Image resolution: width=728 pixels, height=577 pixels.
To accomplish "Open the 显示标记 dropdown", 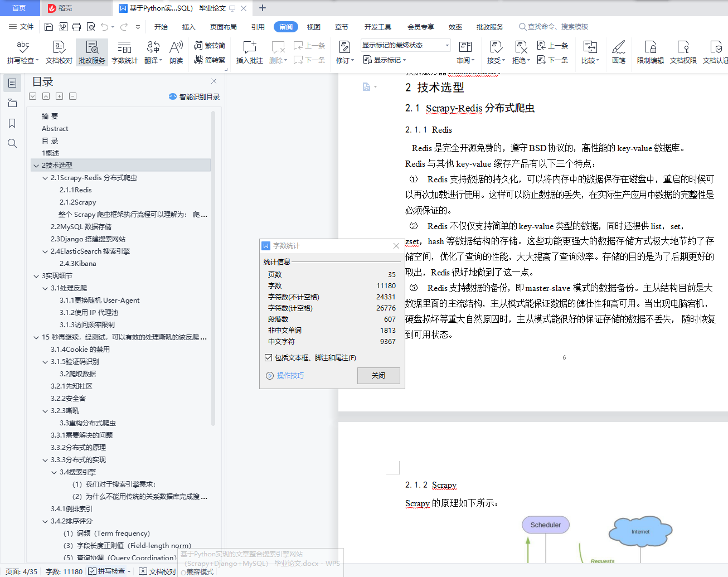I will [385, 60].
